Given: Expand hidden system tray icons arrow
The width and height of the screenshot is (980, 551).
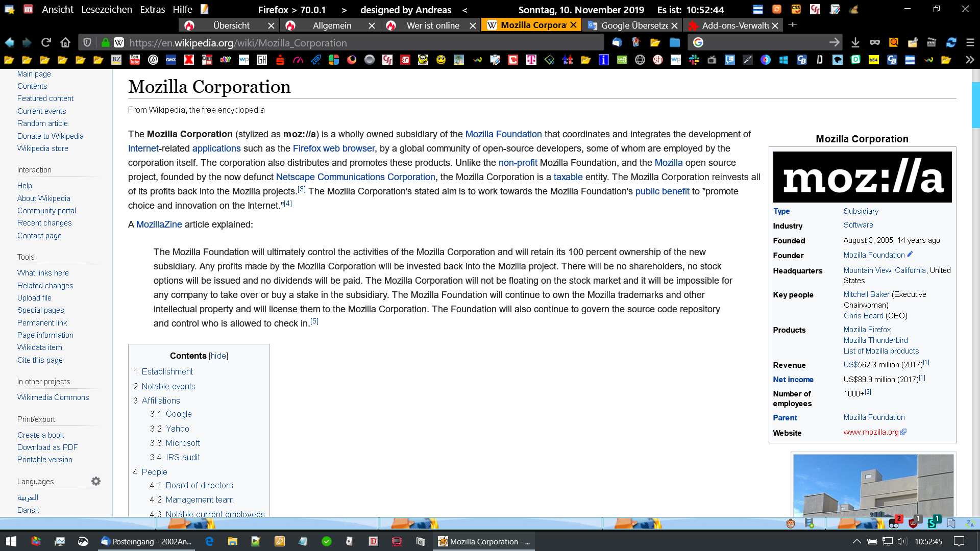Looking at the screenshot, I should point(856,541).
